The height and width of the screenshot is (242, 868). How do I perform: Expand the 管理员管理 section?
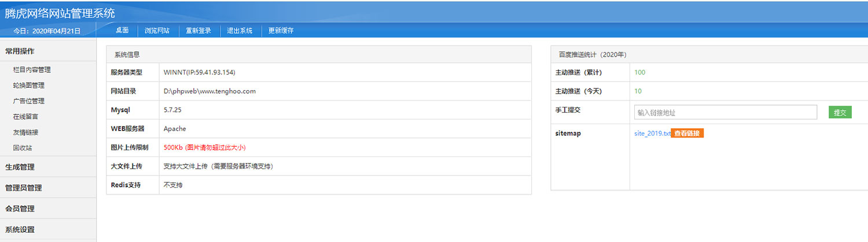pos(23,188)
